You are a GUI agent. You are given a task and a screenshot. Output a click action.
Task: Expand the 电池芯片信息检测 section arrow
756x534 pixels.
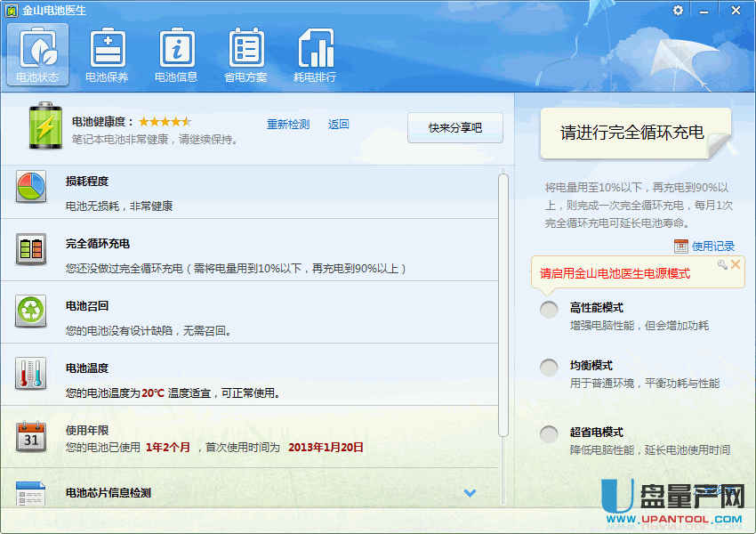(470, 493)
